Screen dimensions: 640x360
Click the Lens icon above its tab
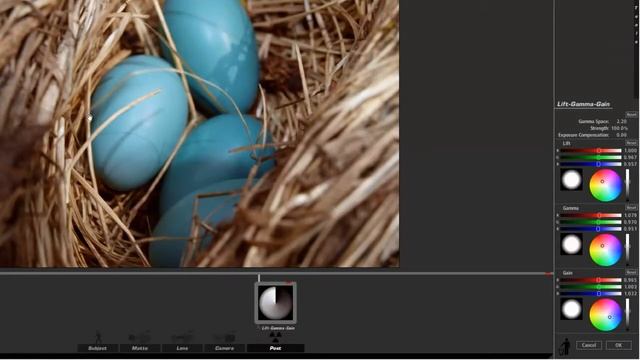(182, 338)
